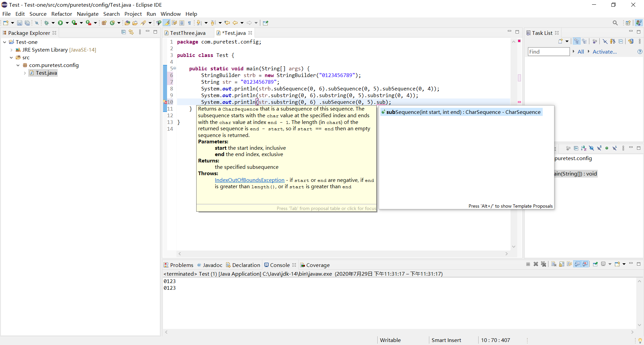Run the program with the green Run button
Image resolution: width=644 pixels, height=345 pixels.
pos(60,23)
